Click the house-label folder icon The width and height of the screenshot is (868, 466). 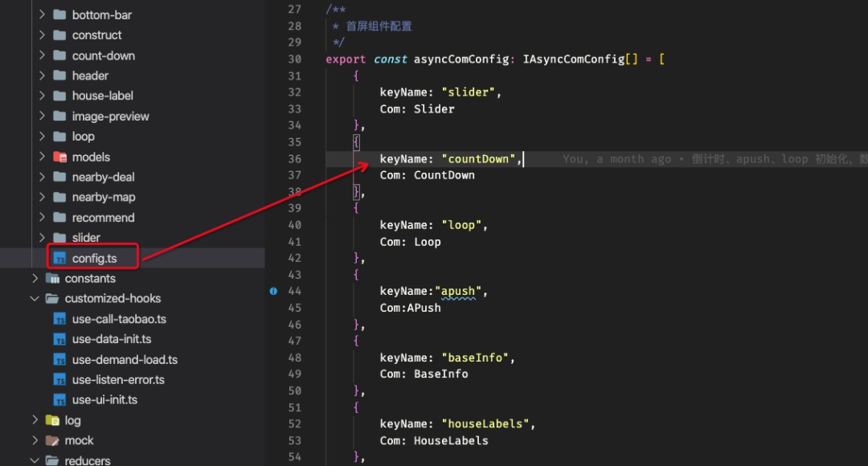pos(59,96)
